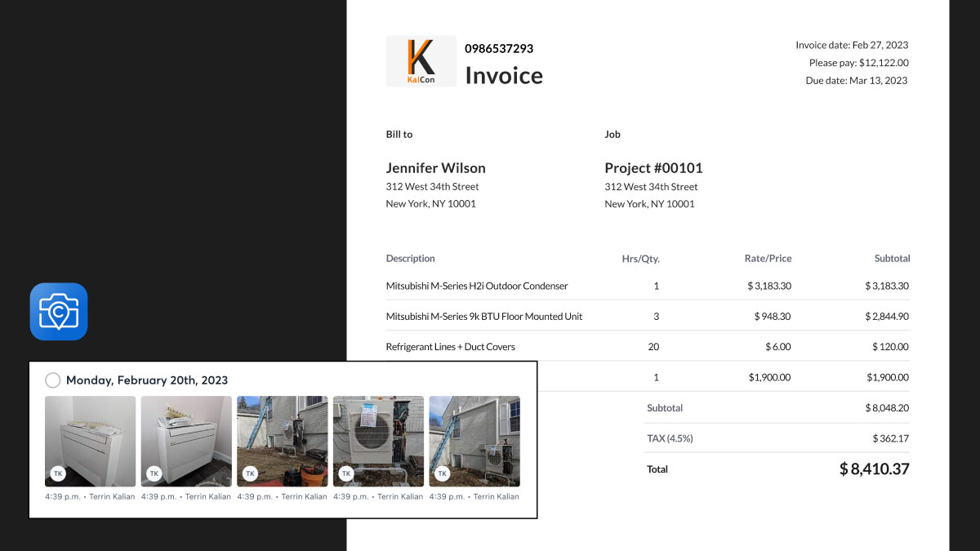Click the TK avatar on the first photo

tap(58, 473)
